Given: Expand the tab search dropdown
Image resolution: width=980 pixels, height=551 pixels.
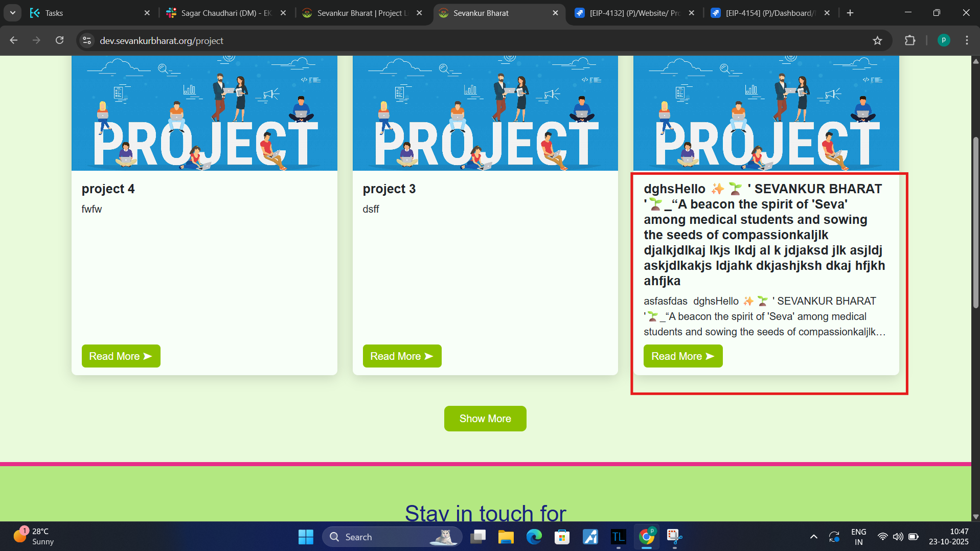Looking at the screenshot, I should 12,13.
